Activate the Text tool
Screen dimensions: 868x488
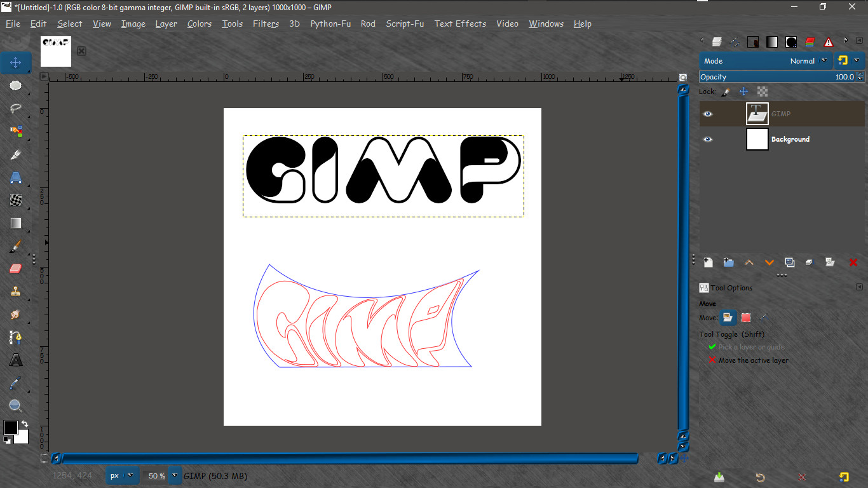pos(16,360)
